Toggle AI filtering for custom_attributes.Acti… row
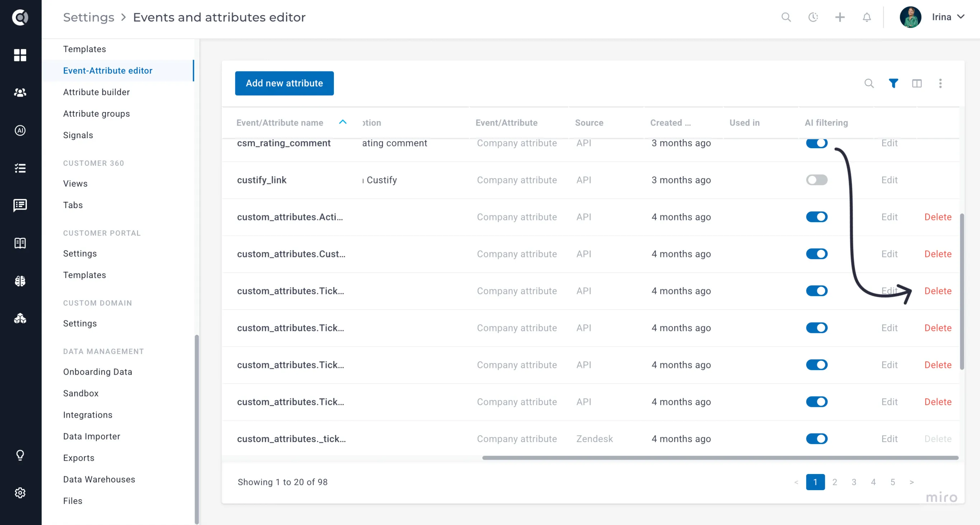This screenshot has height=525, width=980. [817, 217]
